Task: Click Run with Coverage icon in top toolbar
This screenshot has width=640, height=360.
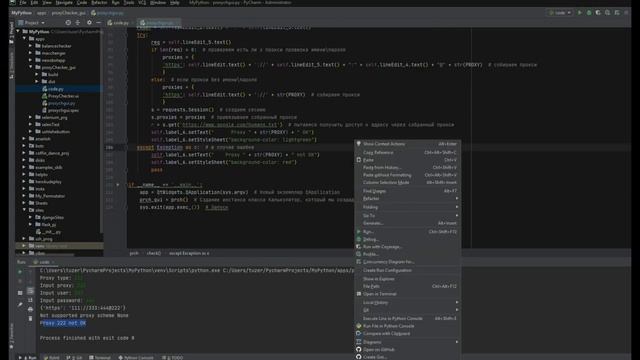Action: pyautogui.click(x=598, y=13)
